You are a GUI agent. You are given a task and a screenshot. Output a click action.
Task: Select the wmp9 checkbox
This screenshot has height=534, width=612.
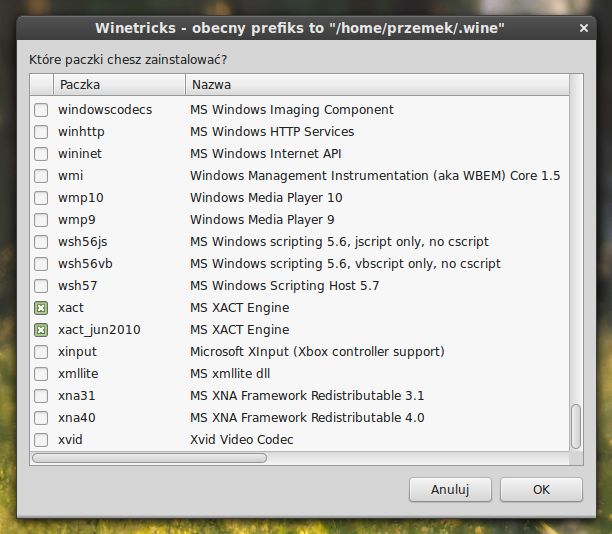(41, 220)
